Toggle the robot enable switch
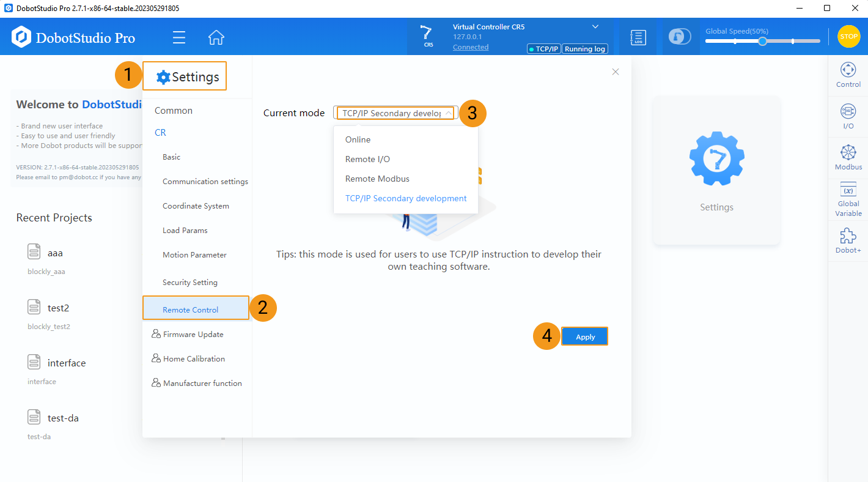 [679, 37]
